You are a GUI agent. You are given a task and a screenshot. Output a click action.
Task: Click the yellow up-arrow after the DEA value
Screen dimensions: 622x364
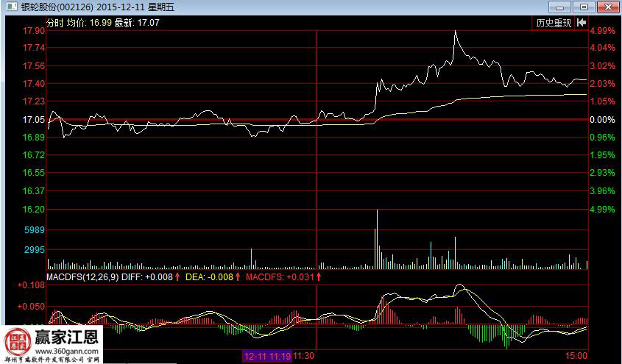click(238, 277)
